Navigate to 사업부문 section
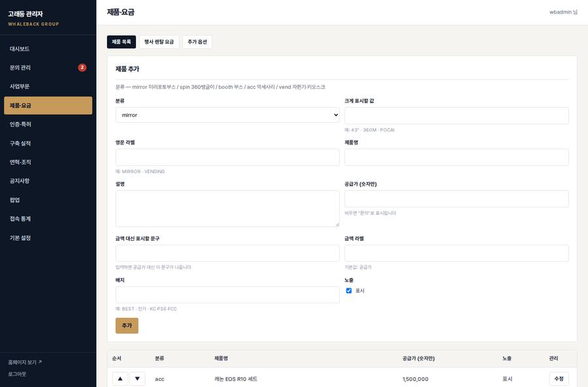 tap(48, 86)
